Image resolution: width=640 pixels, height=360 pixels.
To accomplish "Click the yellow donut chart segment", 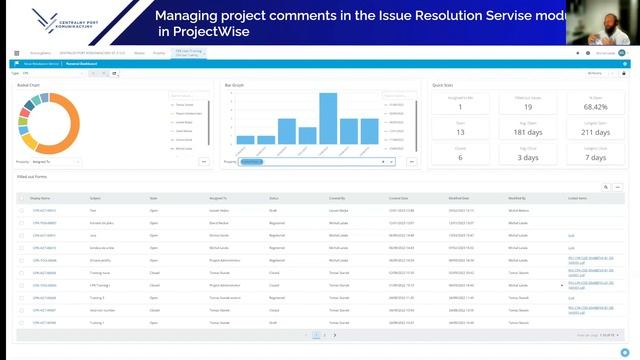I will 29,142.
